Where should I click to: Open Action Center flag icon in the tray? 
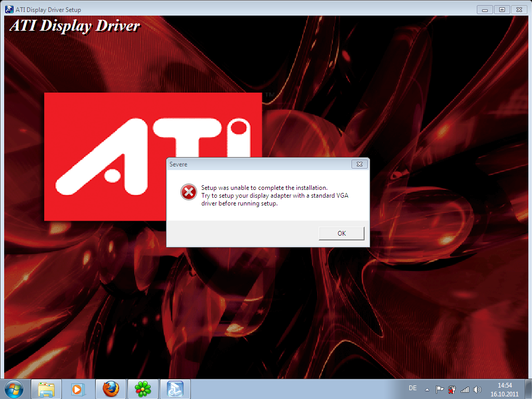point(439,390)
